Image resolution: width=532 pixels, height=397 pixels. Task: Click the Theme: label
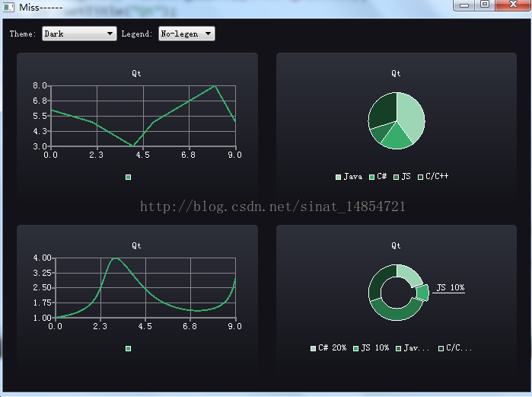(x=22, y=34)
